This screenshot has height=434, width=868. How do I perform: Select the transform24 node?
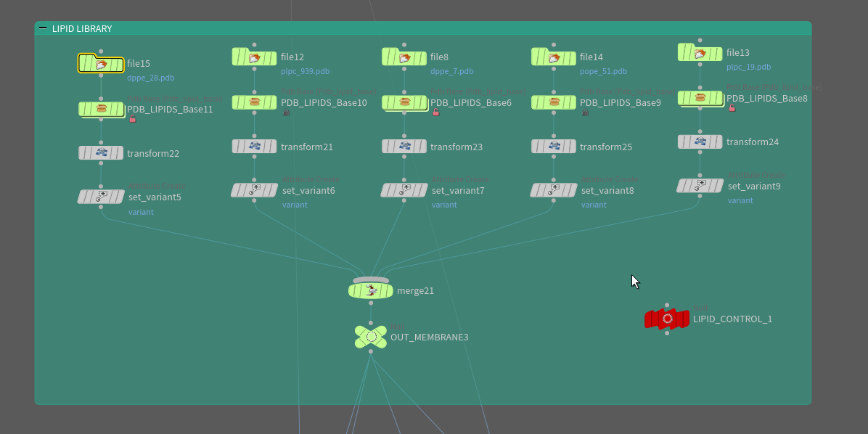tap(700, 142)
